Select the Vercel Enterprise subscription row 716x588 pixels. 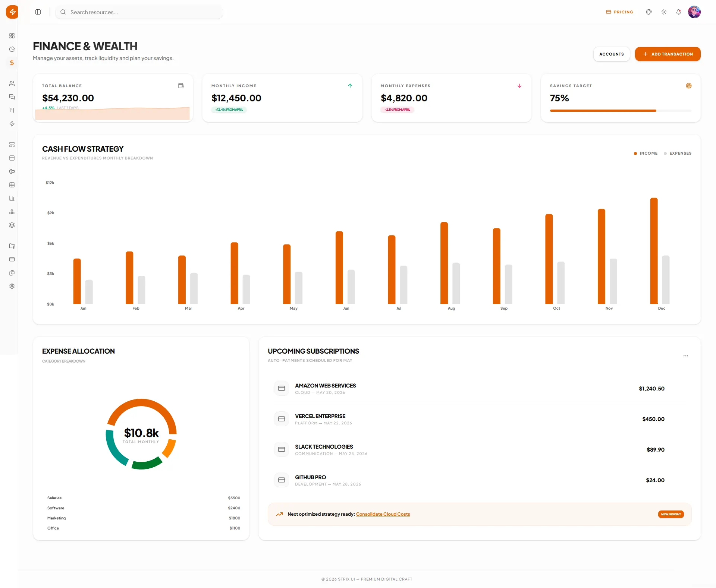point(480,419)
